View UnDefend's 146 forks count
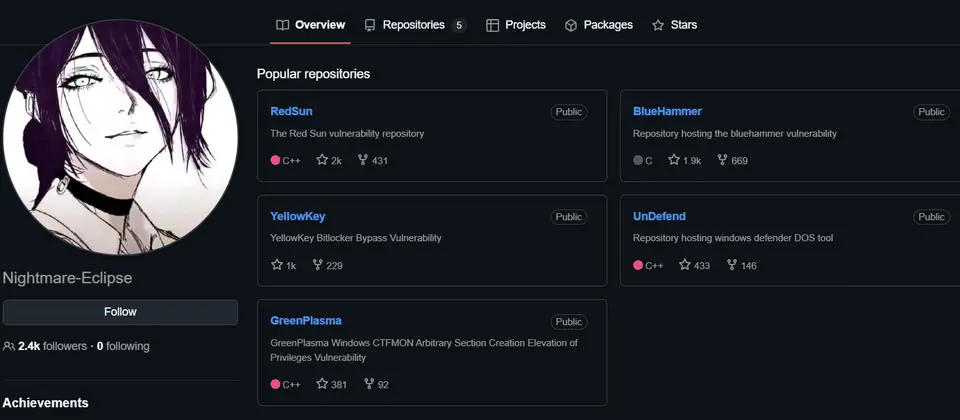The image size is (960, 420). [748, 266]
